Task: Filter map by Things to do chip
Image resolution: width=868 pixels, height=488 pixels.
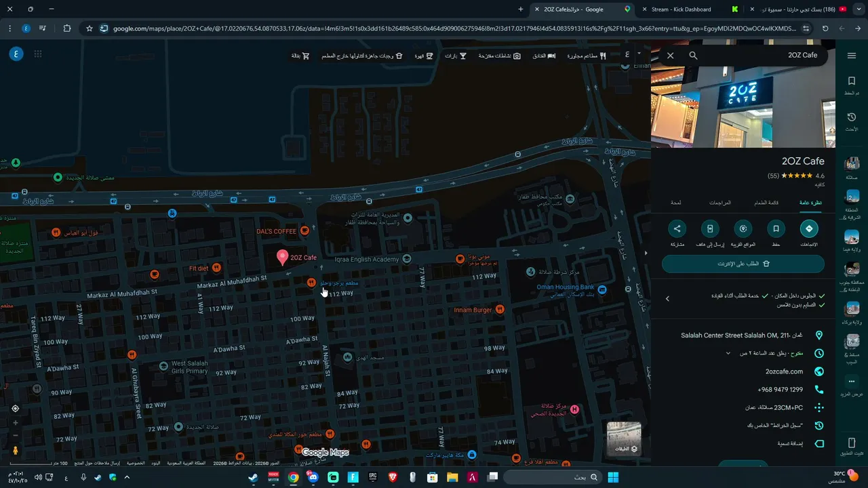Action: point(500,56)
